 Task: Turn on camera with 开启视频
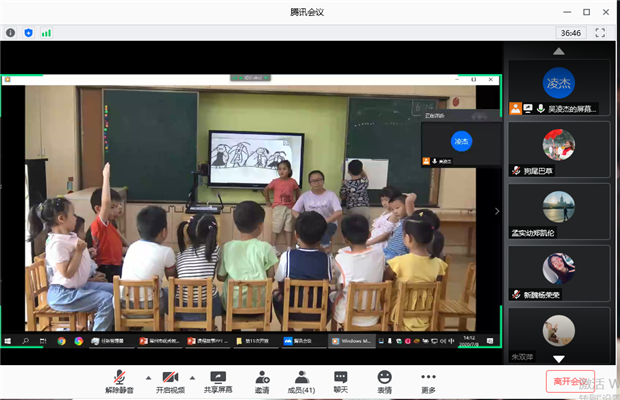(170, 381)
